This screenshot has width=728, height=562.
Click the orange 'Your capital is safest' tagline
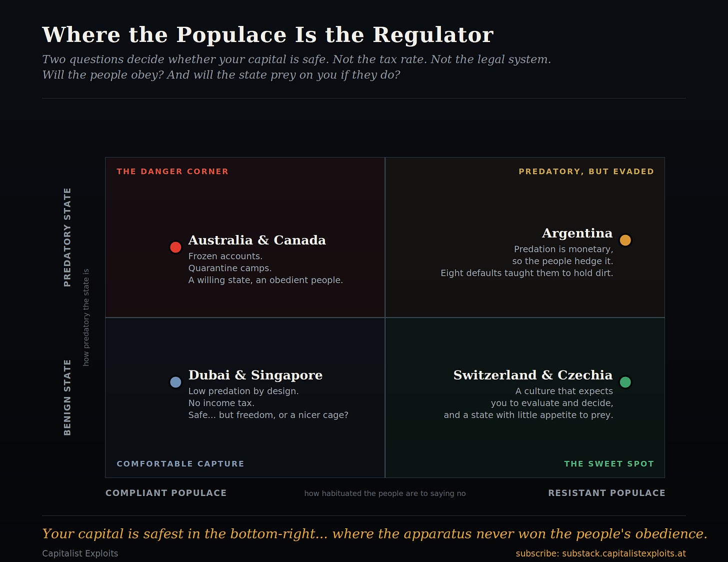(x=375, y=534)
